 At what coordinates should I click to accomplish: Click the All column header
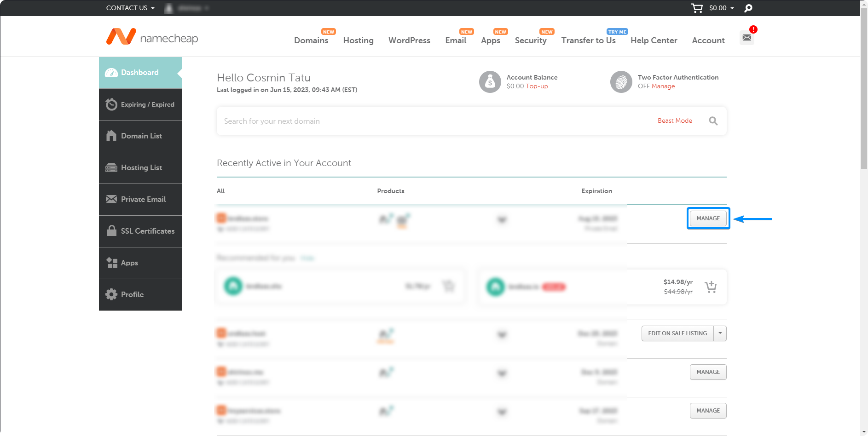221,191
